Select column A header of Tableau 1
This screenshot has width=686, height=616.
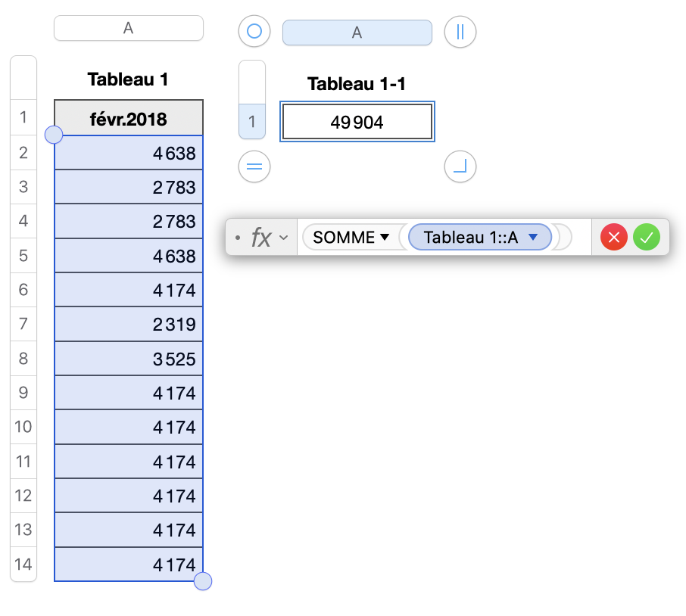pyautogui.click(x=129, y=29)
